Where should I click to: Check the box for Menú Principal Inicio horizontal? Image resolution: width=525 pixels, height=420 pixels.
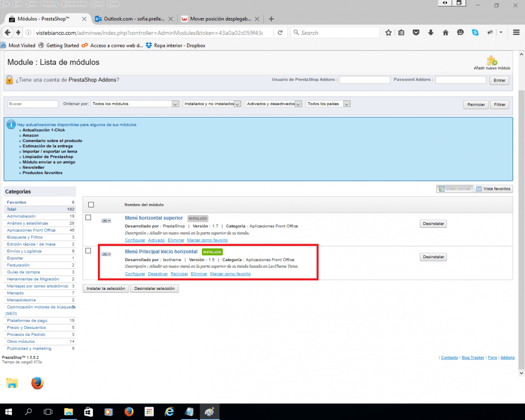pos(88,251)
